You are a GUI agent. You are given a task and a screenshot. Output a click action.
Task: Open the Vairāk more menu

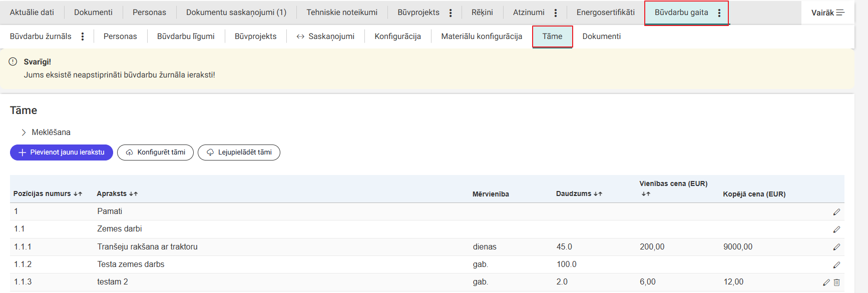pos(828,12)
